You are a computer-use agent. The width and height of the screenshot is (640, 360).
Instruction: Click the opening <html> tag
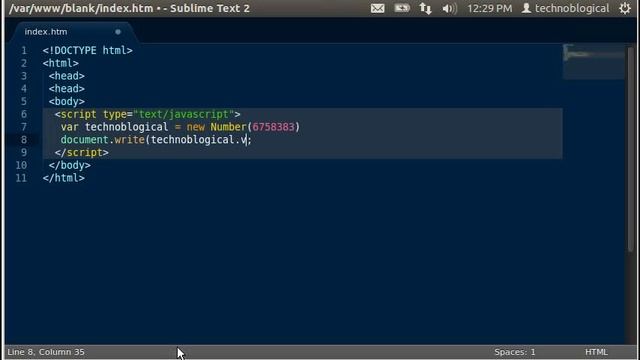pos(60,63)
